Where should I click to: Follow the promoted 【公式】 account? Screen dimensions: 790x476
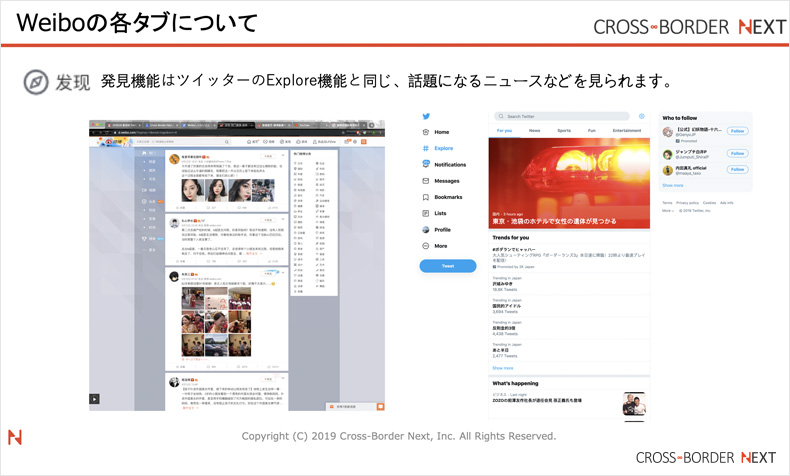pos(738,131)
